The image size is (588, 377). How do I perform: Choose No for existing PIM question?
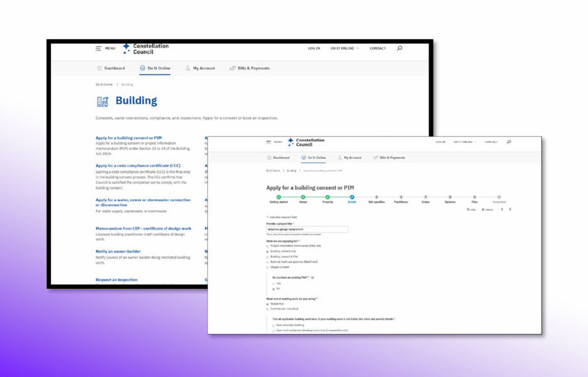coord(273,289)
